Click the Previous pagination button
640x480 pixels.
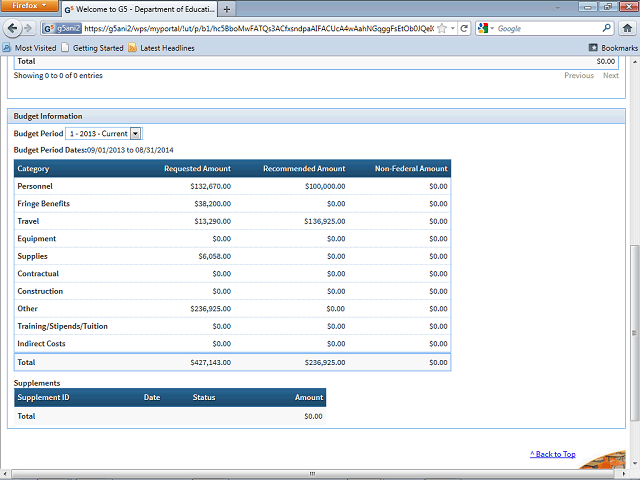[x=579, y=75]
